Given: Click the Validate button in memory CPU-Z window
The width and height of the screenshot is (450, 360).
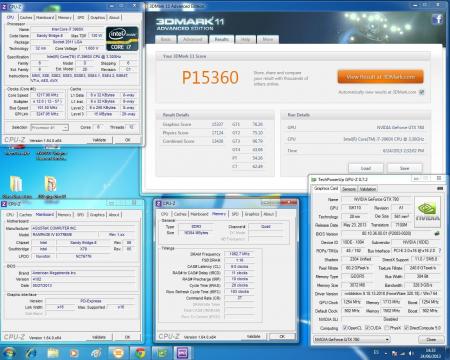Looking at the screenshot, I should coord(254,336).
